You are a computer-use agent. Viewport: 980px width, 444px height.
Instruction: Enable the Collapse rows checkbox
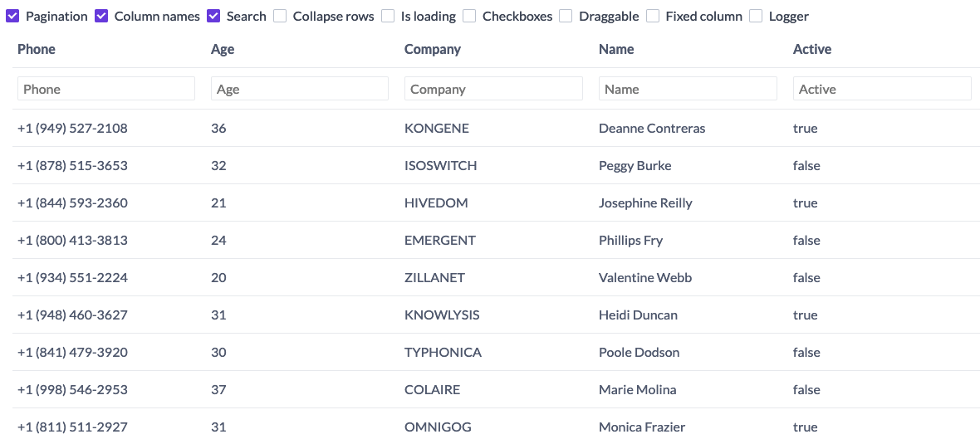pos(280,17)
